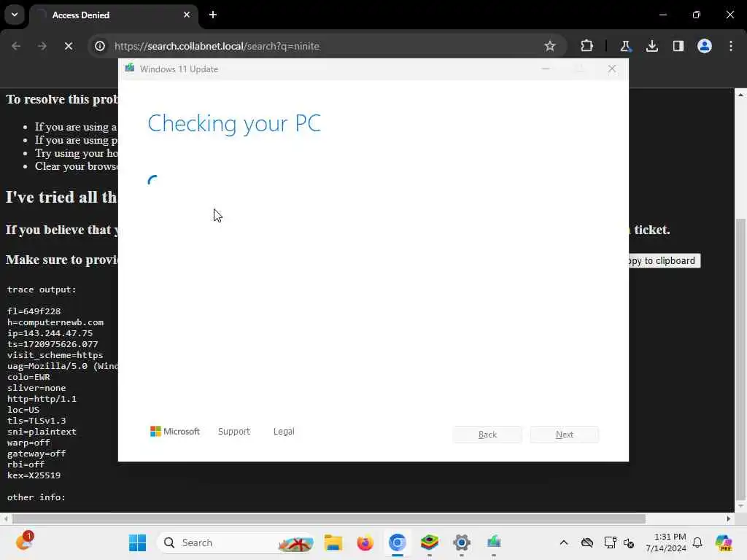Click the Microsoft logo in dialog footer

[175, 432]
